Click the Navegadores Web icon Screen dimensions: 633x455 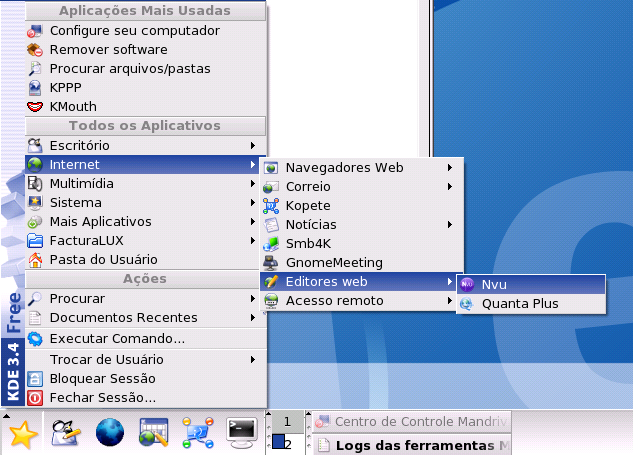(271, 168)
